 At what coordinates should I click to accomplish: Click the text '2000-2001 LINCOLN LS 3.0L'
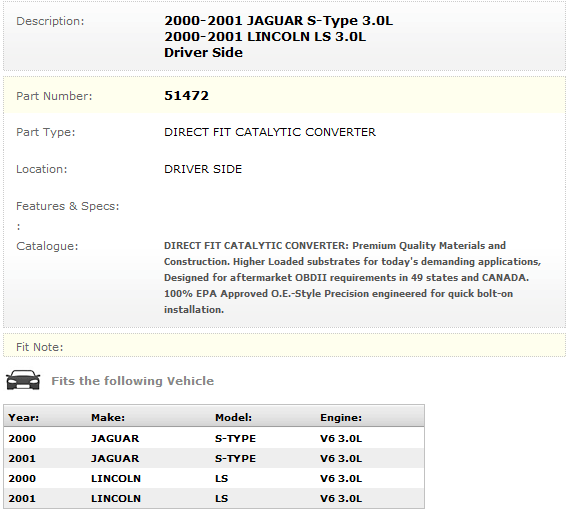(265, 37)
